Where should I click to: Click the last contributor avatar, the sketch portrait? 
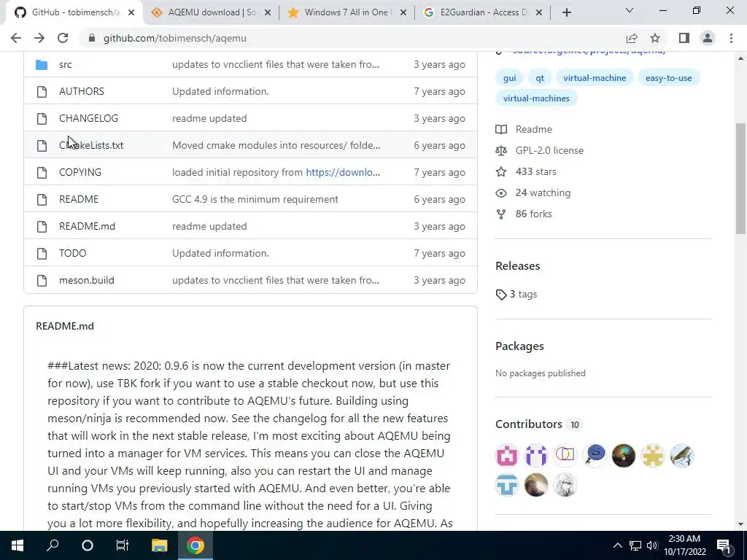(565, 485)
